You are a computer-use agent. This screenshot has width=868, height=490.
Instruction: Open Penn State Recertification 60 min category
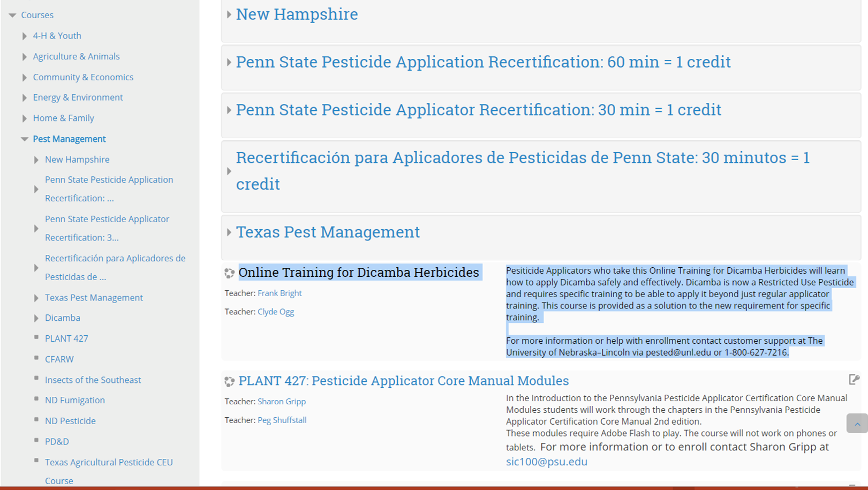(482, 62)
